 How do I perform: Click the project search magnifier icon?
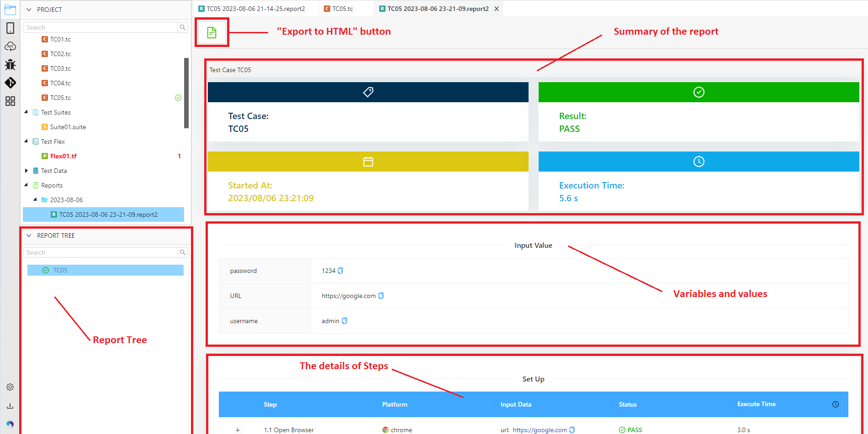[183, 27]
